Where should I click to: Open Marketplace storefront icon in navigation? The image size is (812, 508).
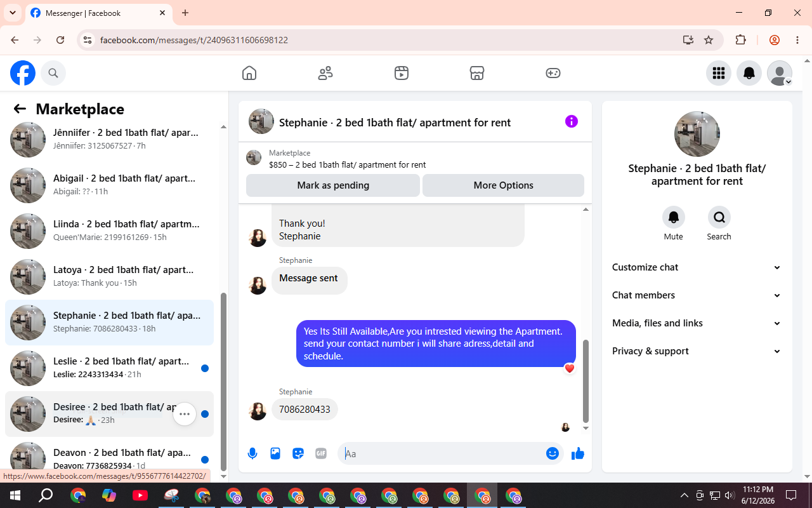(x=477, y=73)
